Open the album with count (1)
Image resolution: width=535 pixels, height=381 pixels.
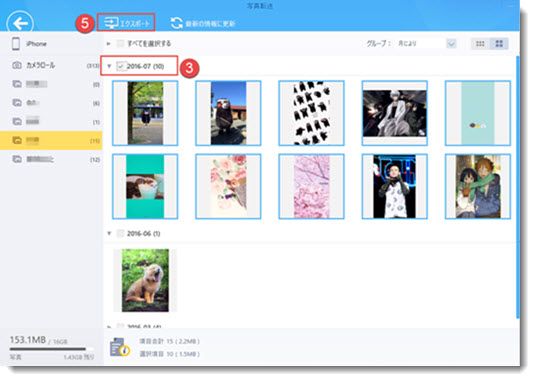click(51, 121)
